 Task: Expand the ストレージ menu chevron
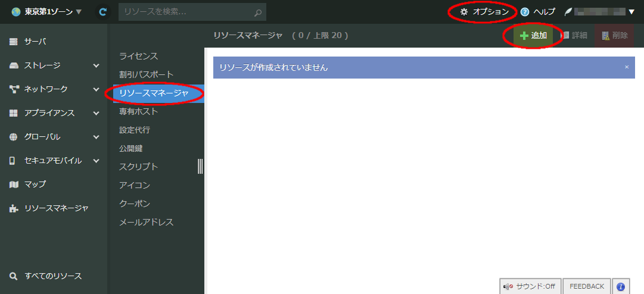pos(96,65)
